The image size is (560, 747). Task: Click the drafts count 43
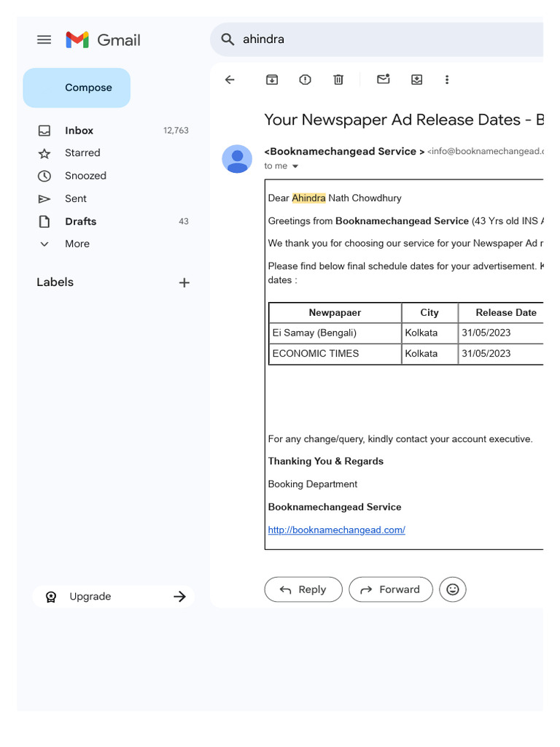pyautogui.click(x=184, y=222)
